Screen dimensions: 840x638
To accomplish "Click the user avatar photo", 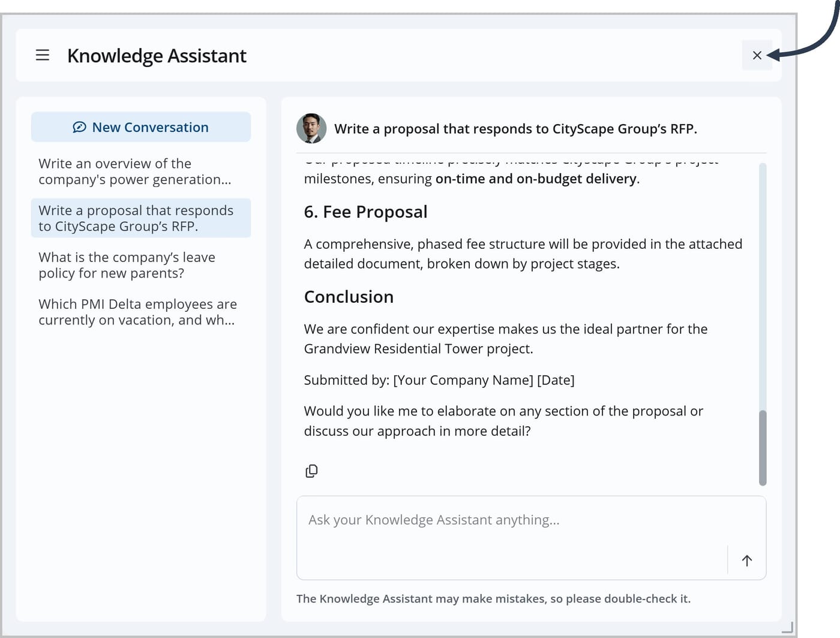I will tap(311, 128).
